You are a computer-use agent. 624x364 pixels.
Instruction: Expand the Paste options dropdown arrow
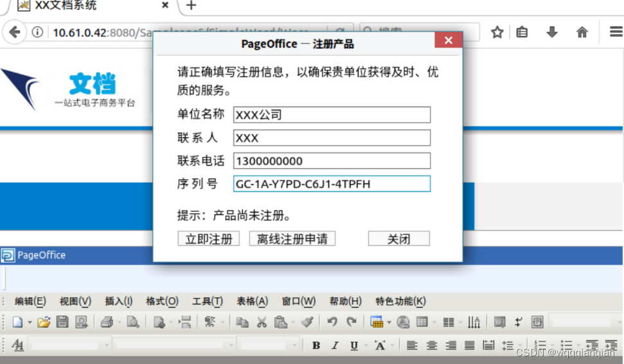[x=293, y=322]
